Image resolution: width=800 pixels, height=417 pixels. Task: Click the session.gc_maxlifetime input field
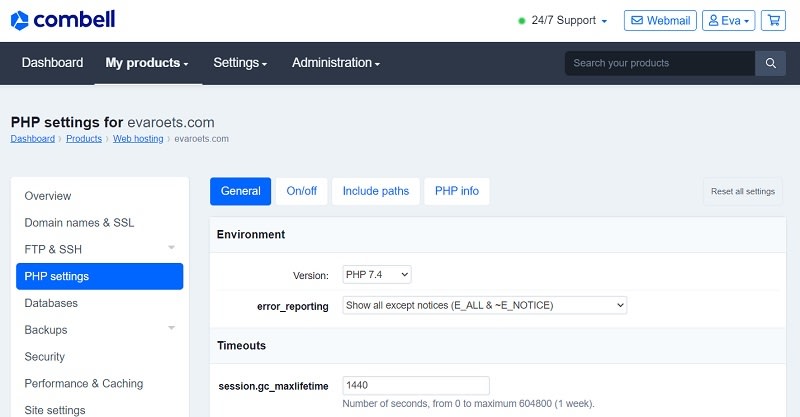coord(416,385)
